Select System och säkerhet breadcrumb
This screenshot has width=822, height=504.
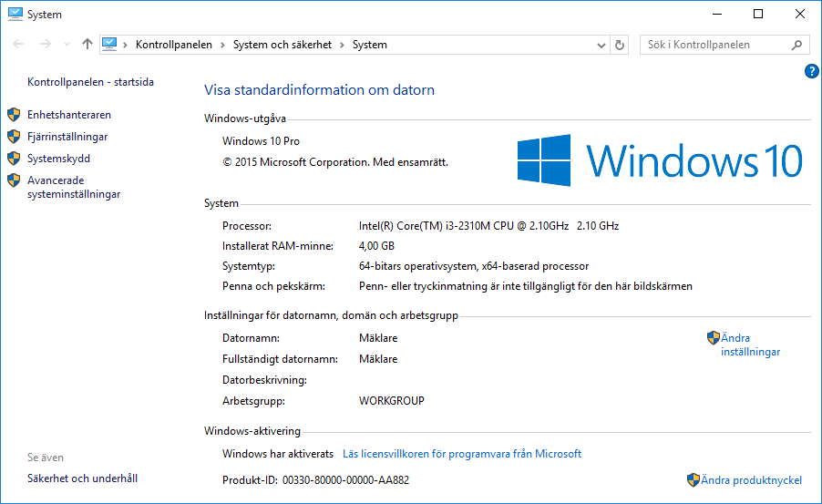pyautogui.click(x=282, y=45)
